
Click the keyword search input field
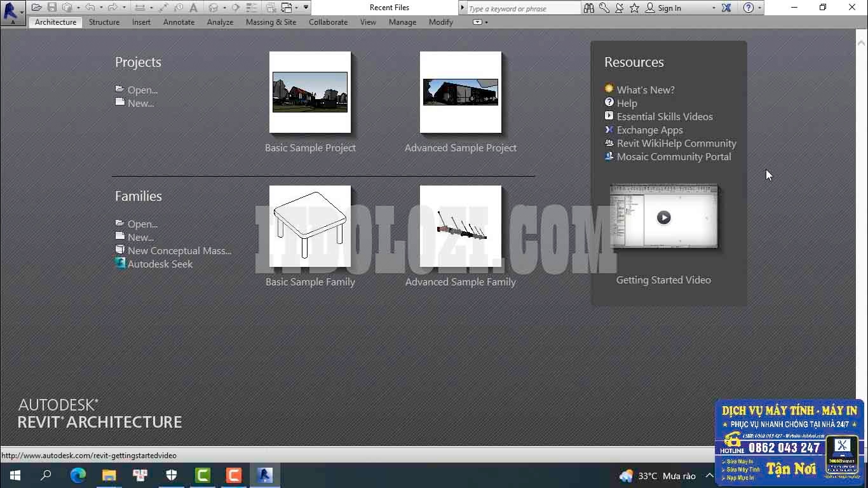coord(524,8)
